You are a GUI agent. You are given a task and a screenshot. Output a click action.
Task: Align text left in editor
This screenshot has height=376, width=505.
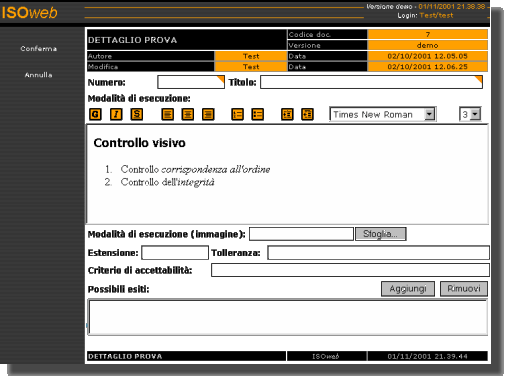pos(167,114)
